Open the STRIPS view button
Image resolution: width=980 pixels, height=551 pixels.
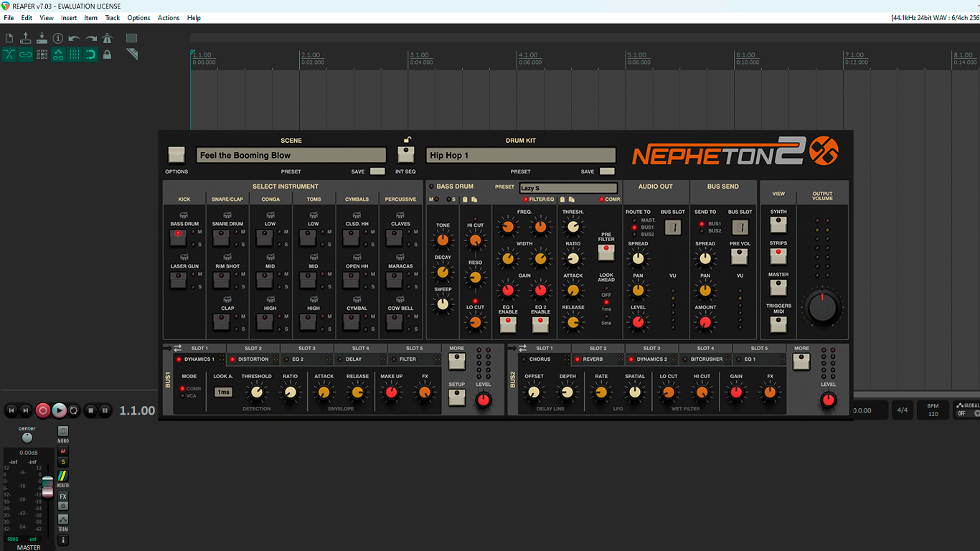click(778, 255)
